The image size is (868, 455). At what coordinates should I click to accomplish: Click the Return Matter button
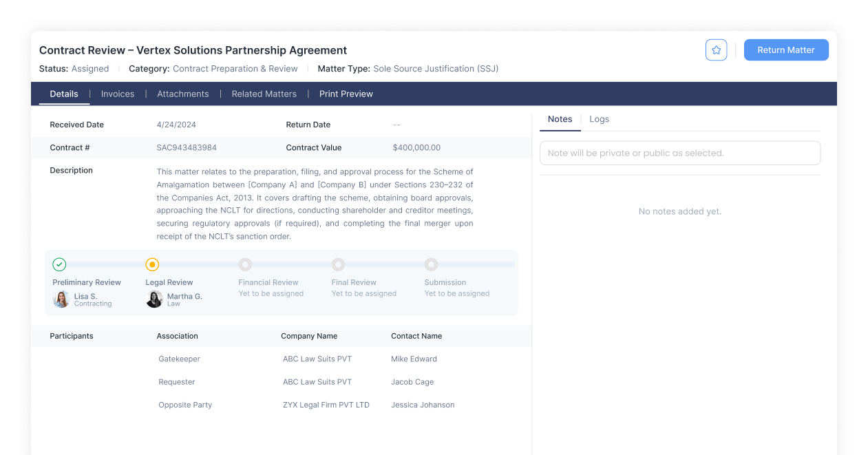[x=786, y=50]
